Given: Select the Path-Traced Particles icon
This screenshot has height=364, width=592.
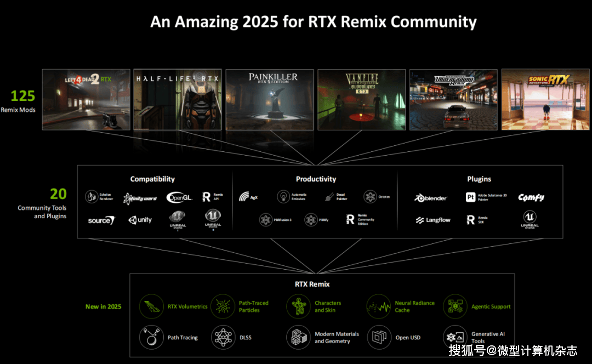Looking at the screenshot, I should pos(223,306).
